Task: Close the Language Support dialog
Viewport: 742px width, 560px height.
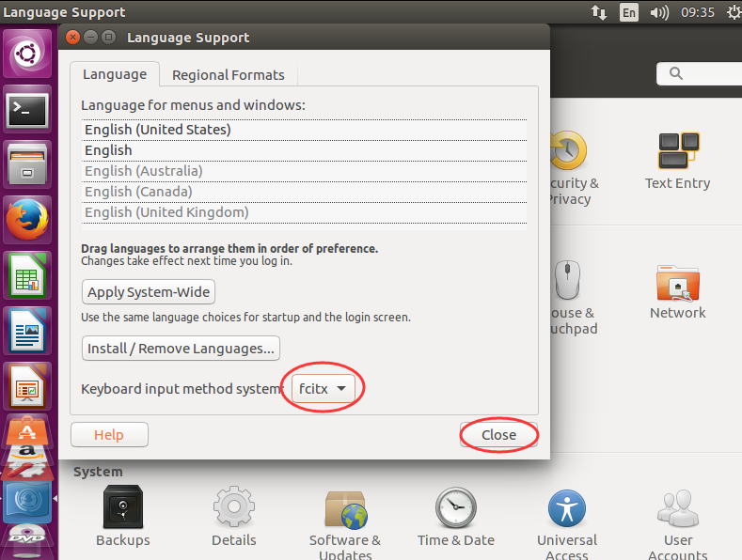Action: (x=498, y=435)
